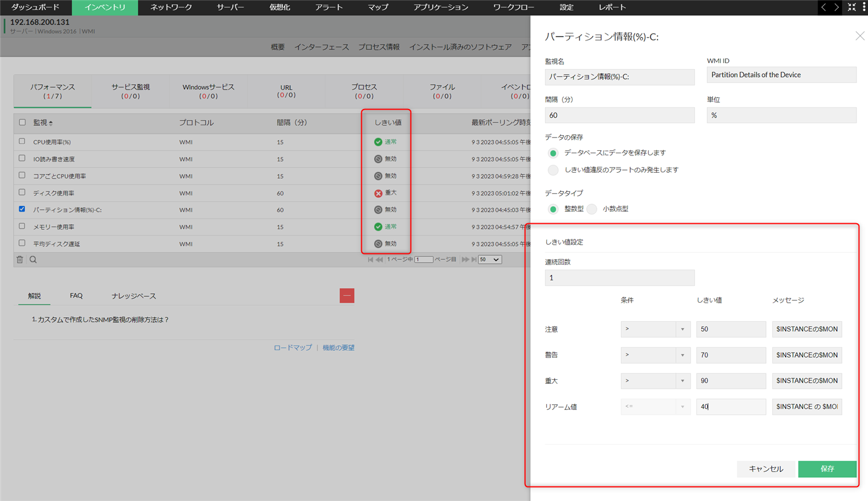Click the 重大 threshold value field

[731, 381]
